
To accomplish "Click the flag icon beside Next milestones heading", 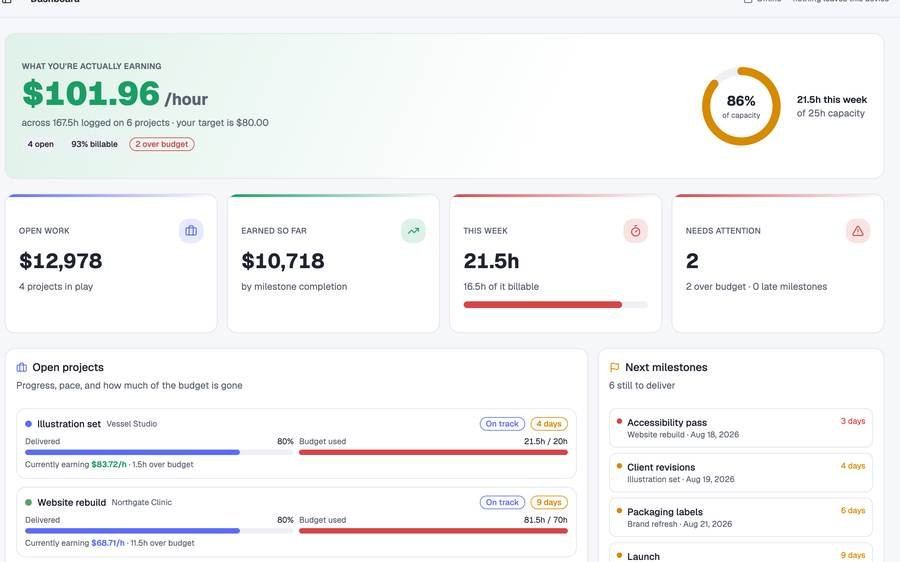I will 614,367.
